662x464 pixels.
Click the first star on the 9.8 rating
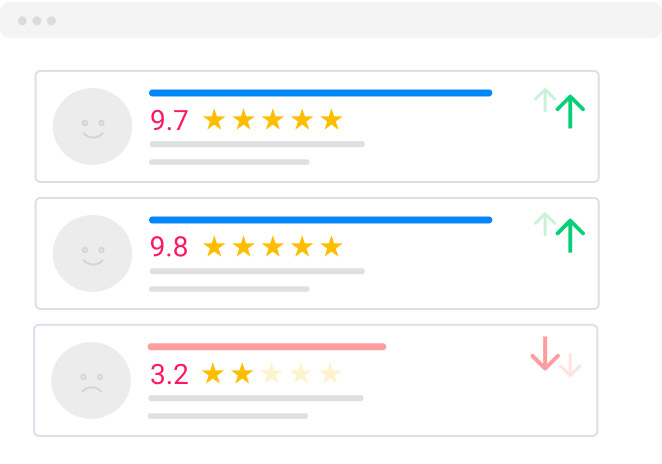coord(214,246)
